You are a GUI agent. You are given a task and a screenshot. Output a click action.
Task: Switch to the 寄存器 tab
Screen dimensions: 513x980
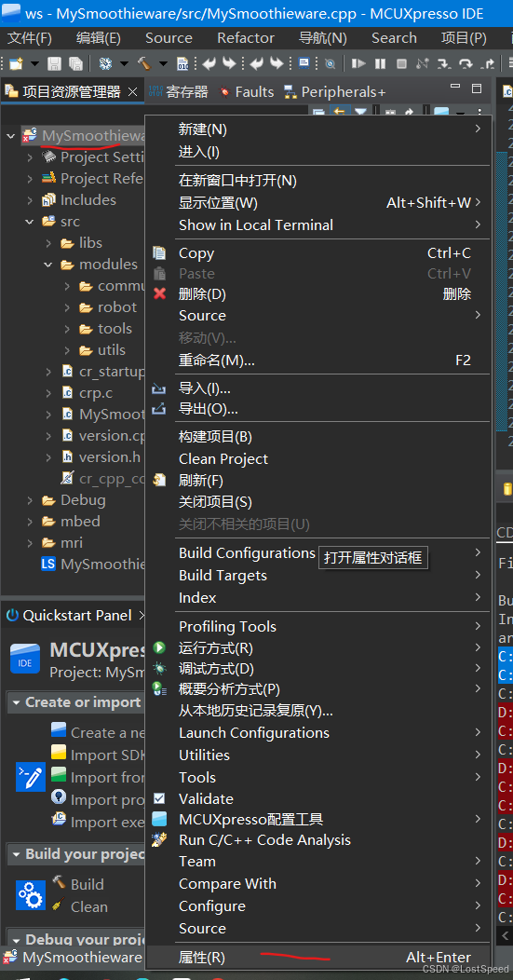point(179,92)
